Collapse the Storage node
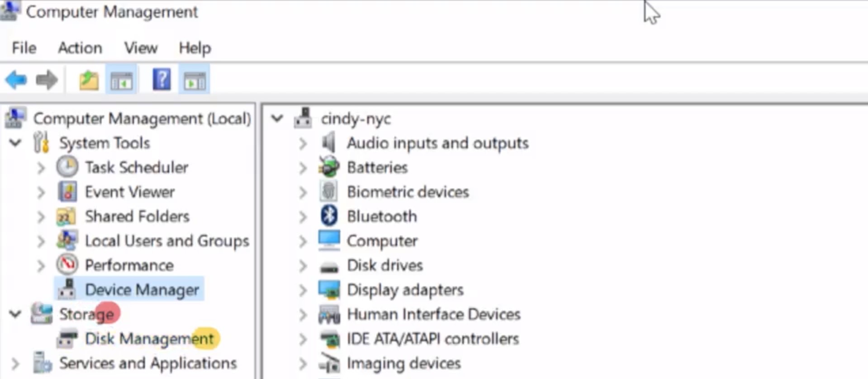The height and width of the screenshot is (379, 868). coord(15,314)
